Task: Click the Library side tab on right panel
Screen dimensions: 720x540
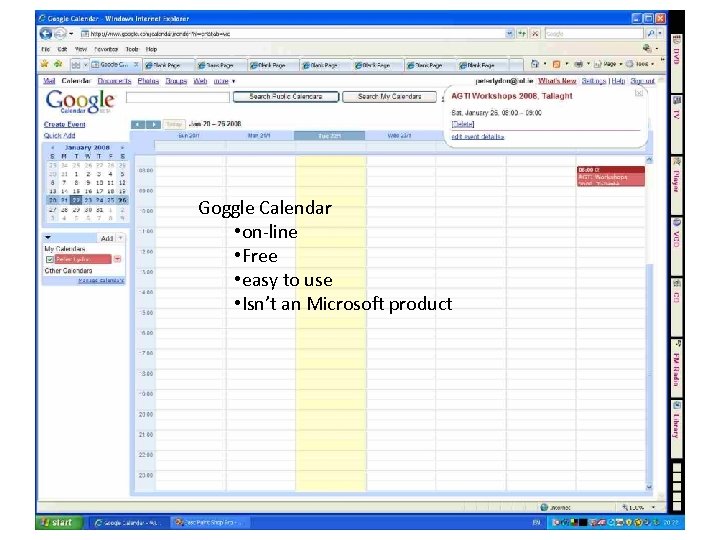Action: click(676, 428)
